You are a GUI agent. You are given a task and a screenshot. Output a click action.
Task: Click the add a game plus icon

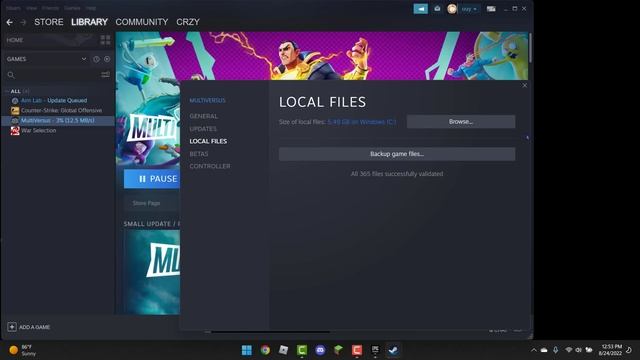[x=12, y=327]
